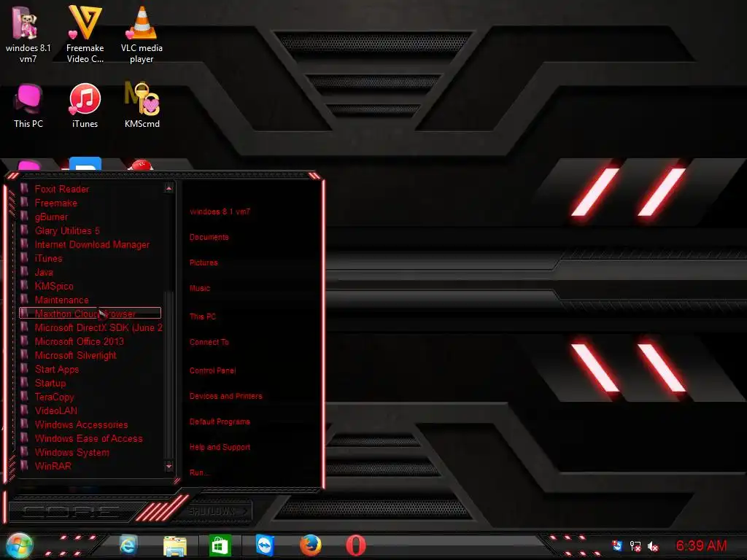Click the muted volume tray icon
The width and height of the screenshot is (747, 560).
[653, 546]
